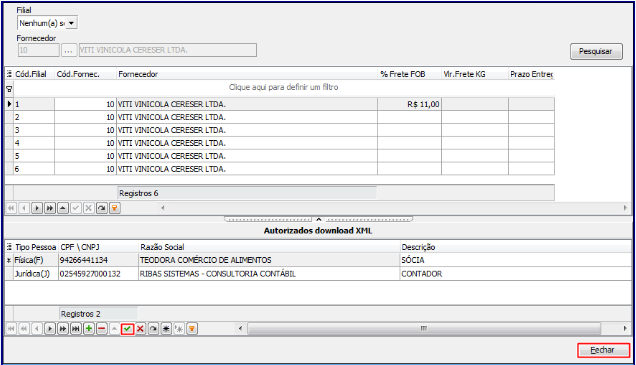636x365 pixels.
Task: Jump to next page in supplier grid navigator
Action: click(x=50, y=208)
